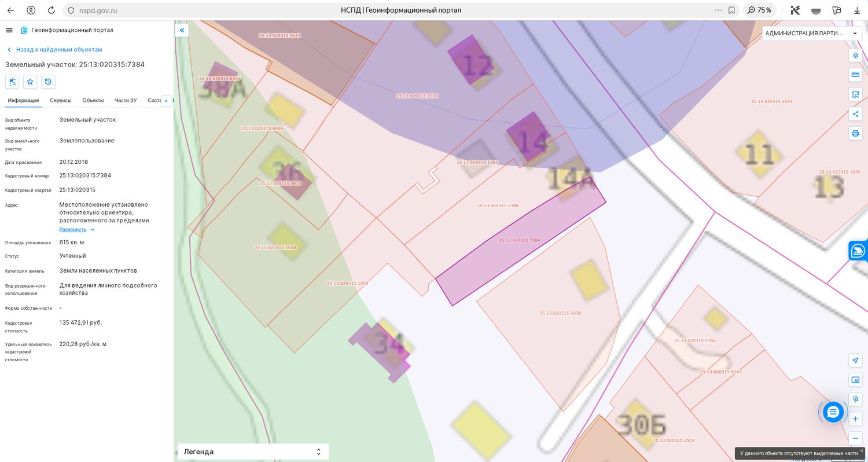The image size is (868, 462).
Task: Click the geolocation arrow button on the map
Action: 855,360
